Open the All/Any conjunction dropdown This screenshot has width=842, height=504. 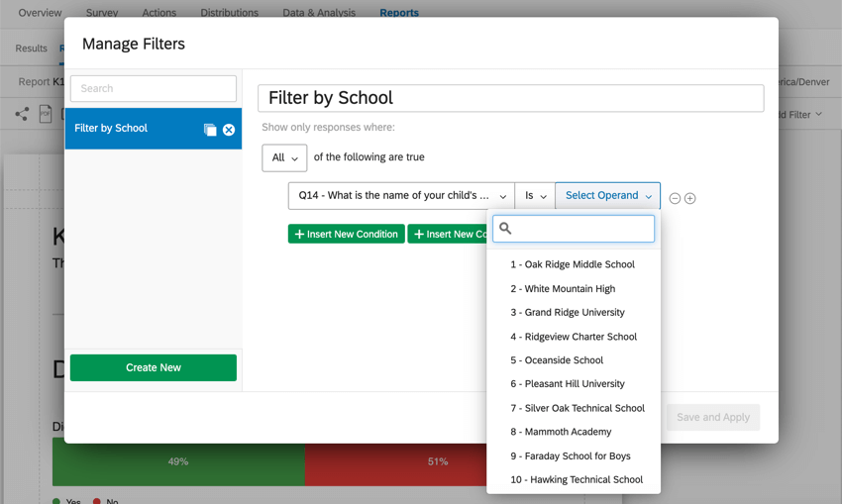[284, 157]
